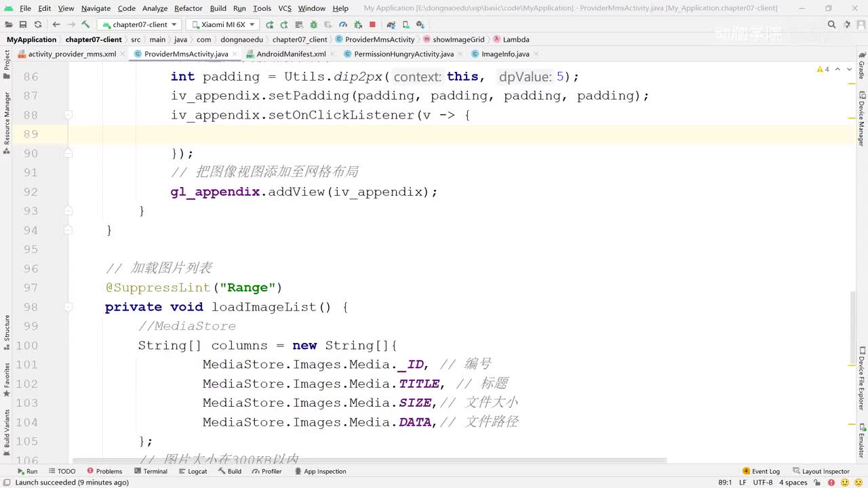The image size is (868, 488).
Task: Toggle the Device File Explorer panel
Action: pyautogui.click(x=862, y=378)
